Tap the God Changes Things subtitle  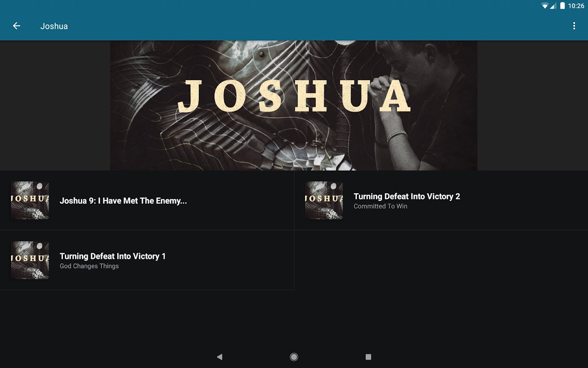pos(89,266)
